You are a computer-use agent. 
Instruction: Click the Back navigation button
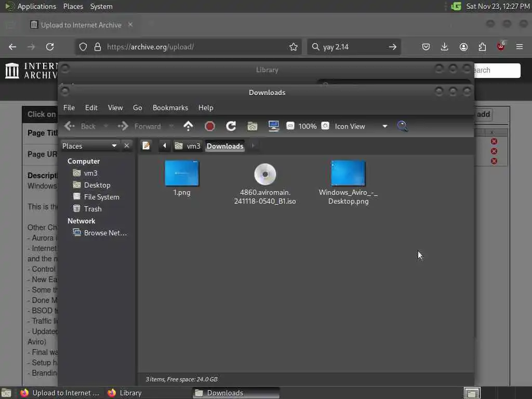point(80,126)
